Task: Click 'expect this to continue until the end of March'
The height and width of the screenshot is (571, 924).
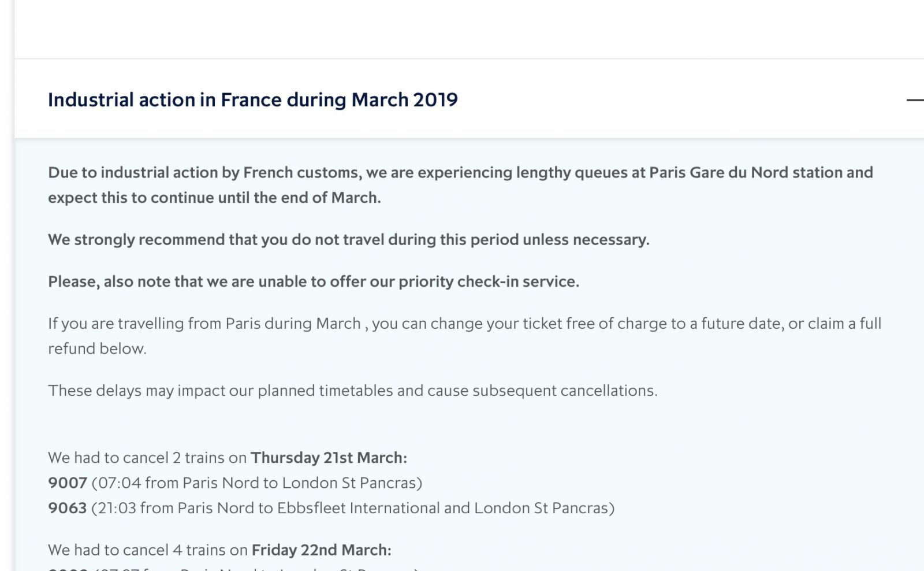Action: 214,198
